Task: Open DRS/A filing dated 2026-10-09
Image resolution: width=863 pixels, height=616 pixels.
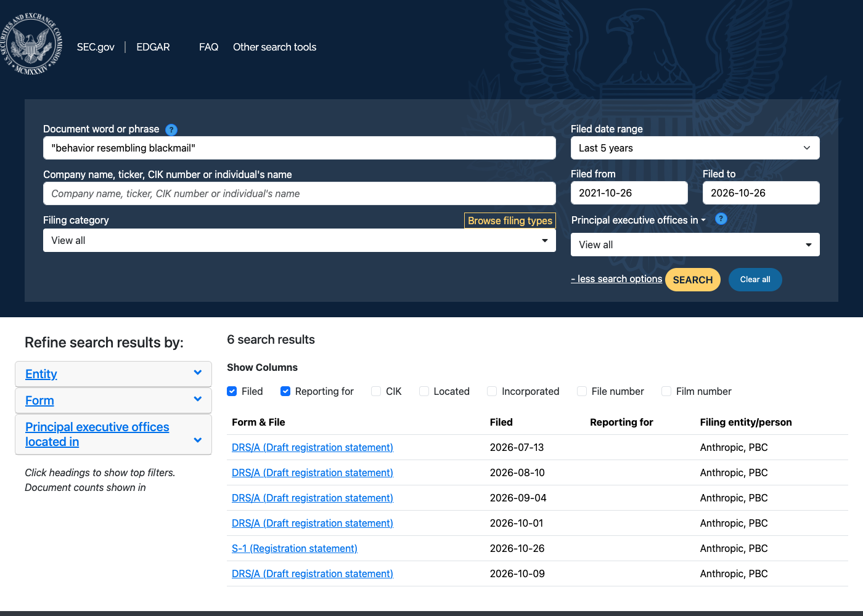Action: (313, 573)
